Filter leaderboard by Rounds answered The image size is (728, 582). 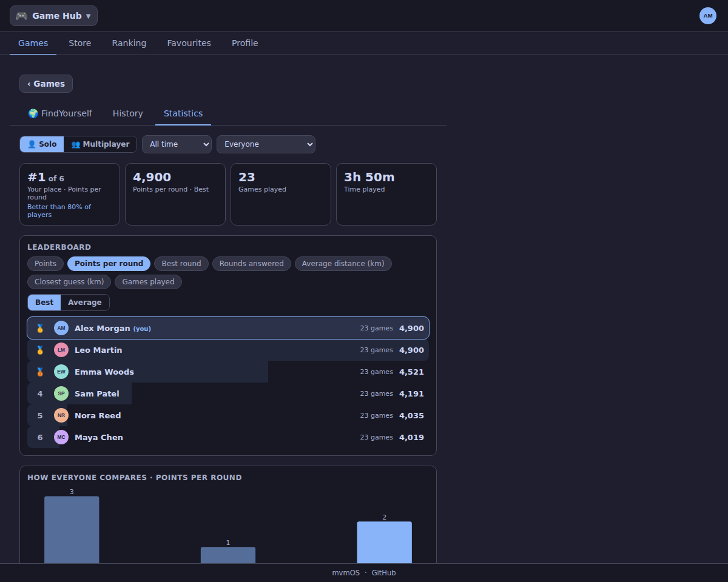(x=252, y=264)
